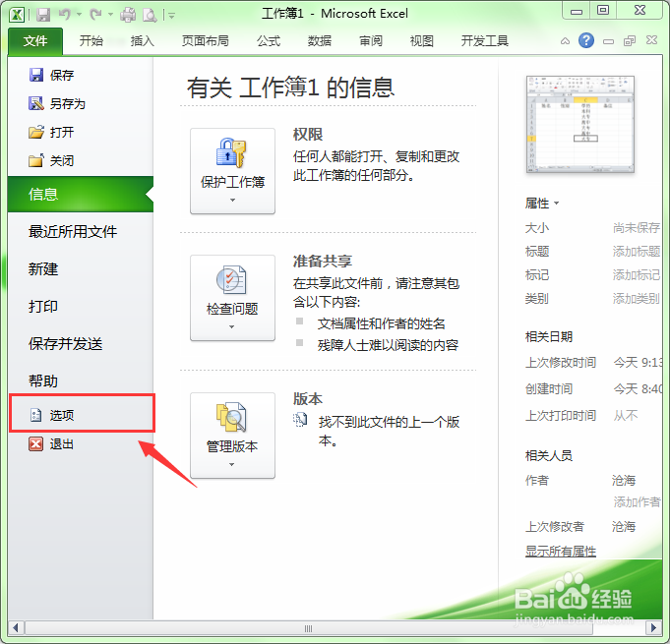
Task: Open the 公式 tab
Action: (269, 41)
